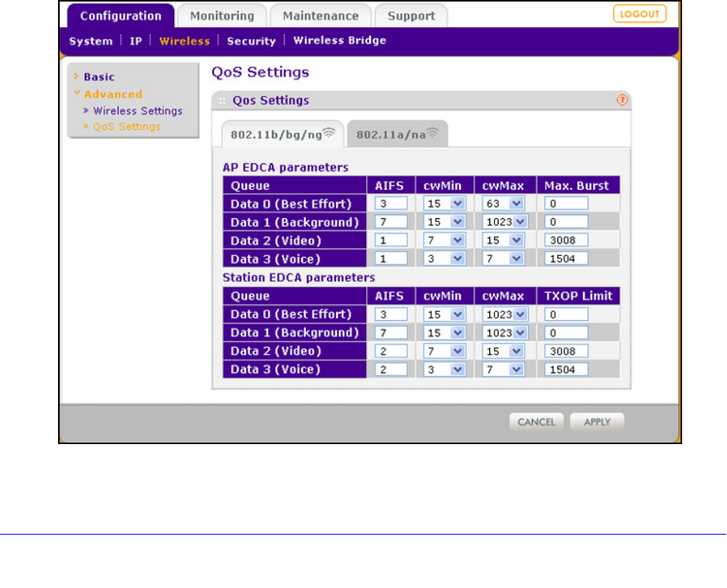
Task: Select the Wireless submenu
Action: tap(184, 41)
